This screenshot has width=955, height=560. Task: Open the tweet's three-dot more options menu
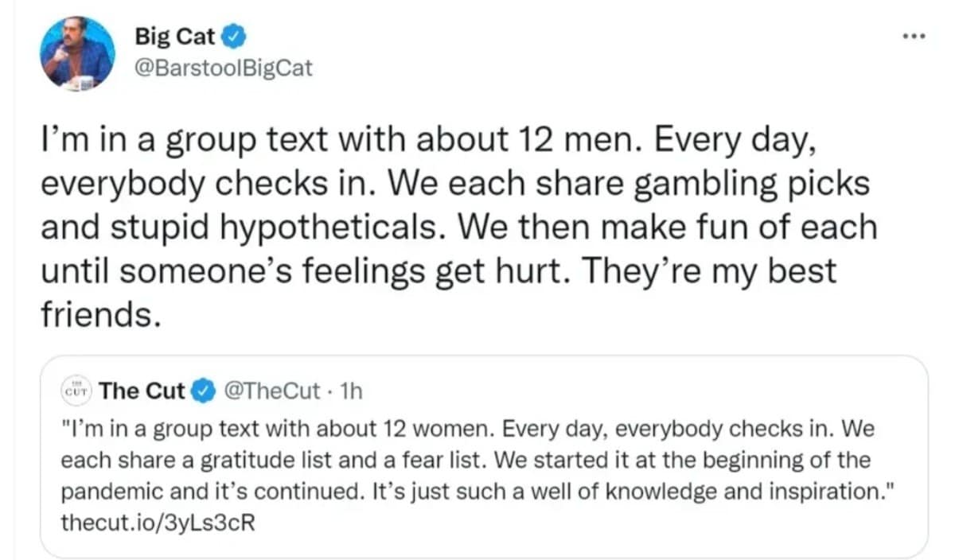[912, 37]
